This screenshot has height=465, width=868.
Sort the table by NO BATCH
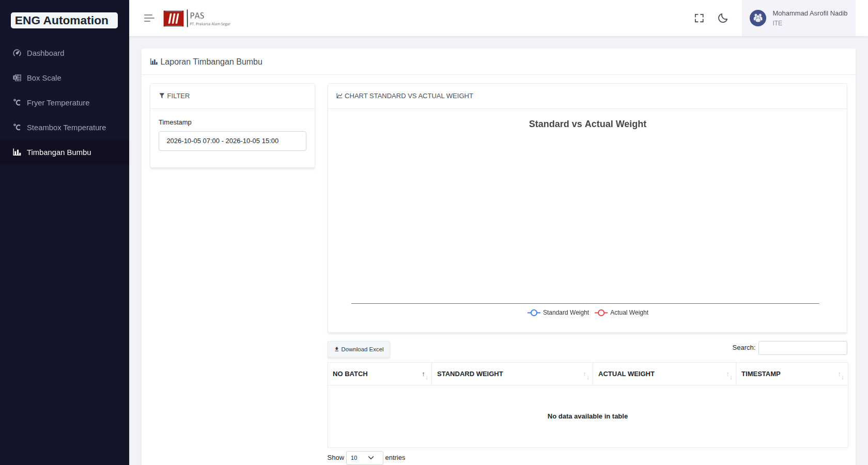click(380, 374)
